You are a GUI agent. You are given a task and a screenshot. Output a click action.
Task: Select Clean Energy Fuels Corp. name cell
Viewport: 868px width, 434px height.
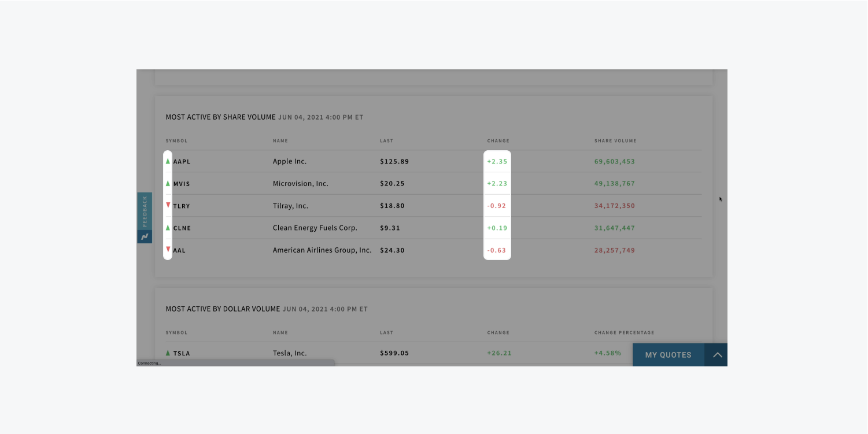click(315, 228)
